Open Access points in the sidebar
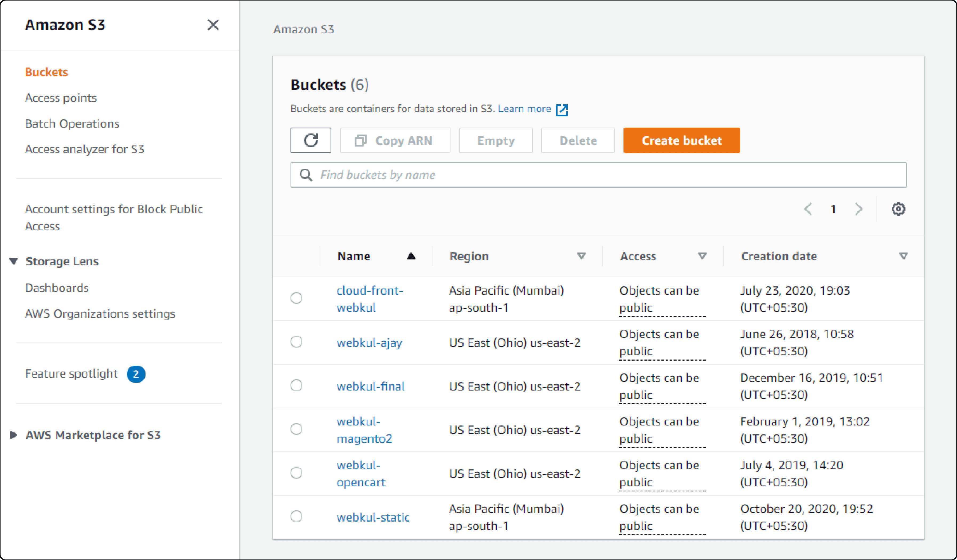This screenshot has height=560, width=957. pos(61,98)
